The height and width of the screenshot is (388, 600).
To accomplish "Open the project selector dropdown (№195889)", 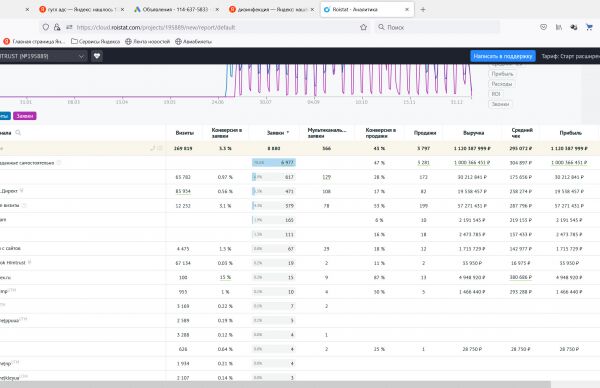I will click(x=43, y=56).
